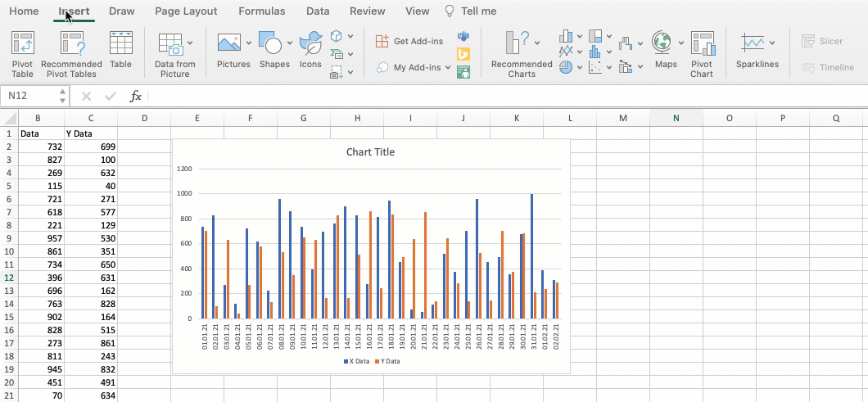Expand the Pictures dropdown arrow
Screen dimensions: 868x402
[249, 43]
